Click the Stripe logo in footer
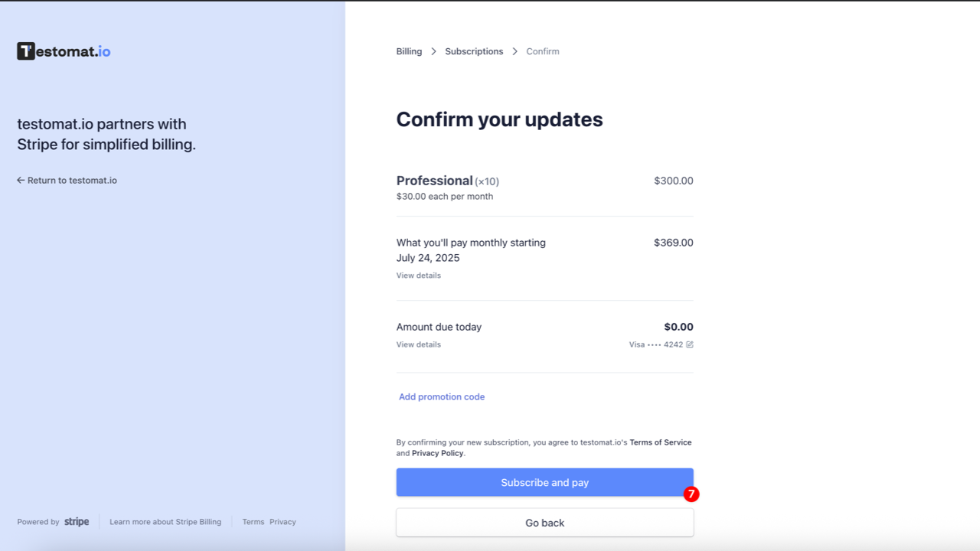The height and width of the screenshot is (551, 980). (77, 521)
